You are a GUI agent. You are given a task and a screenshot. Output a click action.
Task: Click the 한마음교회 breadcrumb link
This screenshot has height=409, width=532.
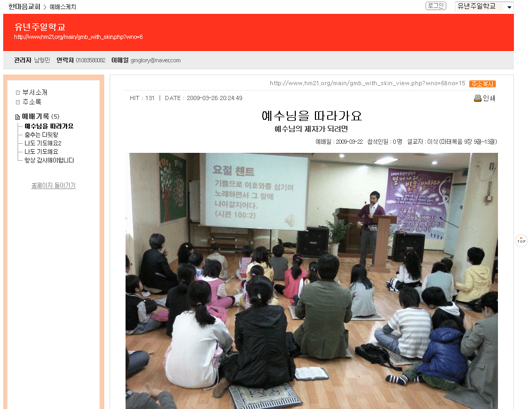coord(24,7)
